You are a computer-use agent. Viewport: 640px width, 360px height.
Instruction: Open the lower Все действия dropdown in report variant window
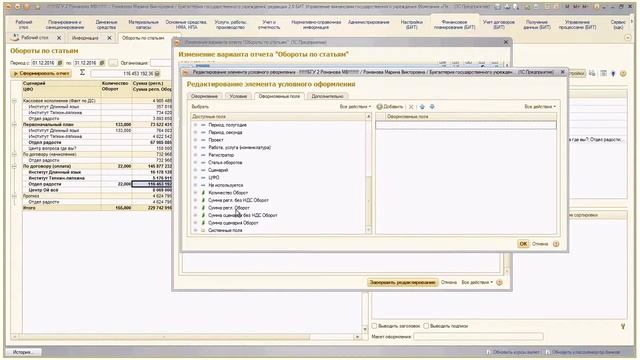tap(477, 282)
